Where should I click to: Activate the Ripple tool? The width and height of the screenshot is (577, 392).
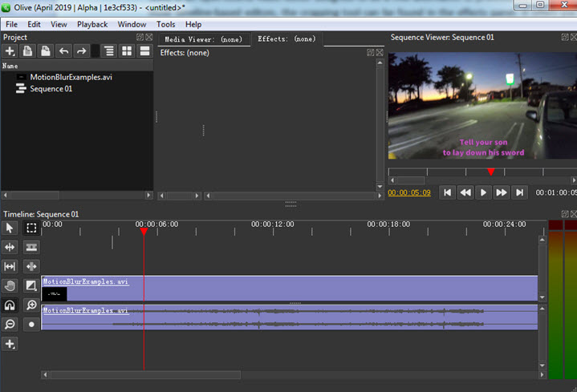10,248
